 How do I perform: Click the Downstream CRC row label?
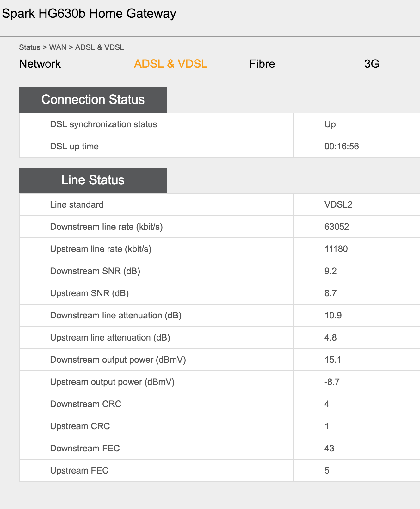tap(85, 404)
